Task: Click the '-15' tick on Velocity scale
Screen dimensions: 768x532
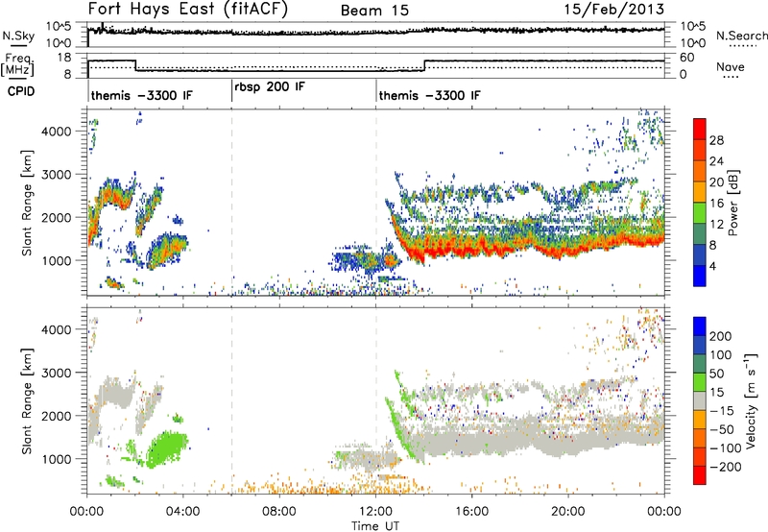Action: pyautogui.click(x=722, y=410)
